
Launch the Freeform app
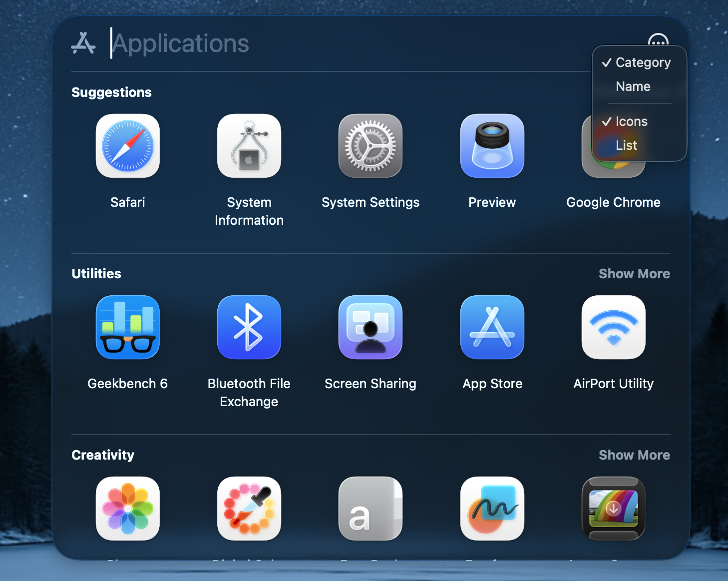point(492,509)
